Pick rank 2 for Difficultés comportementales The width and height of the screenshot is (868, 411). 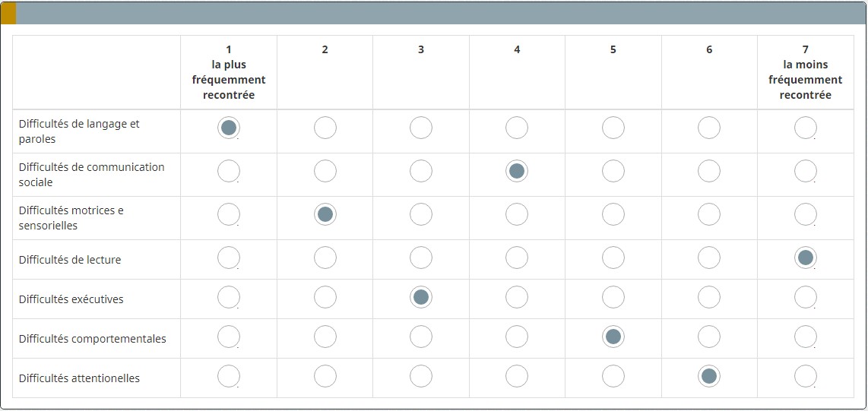point(325,337)
